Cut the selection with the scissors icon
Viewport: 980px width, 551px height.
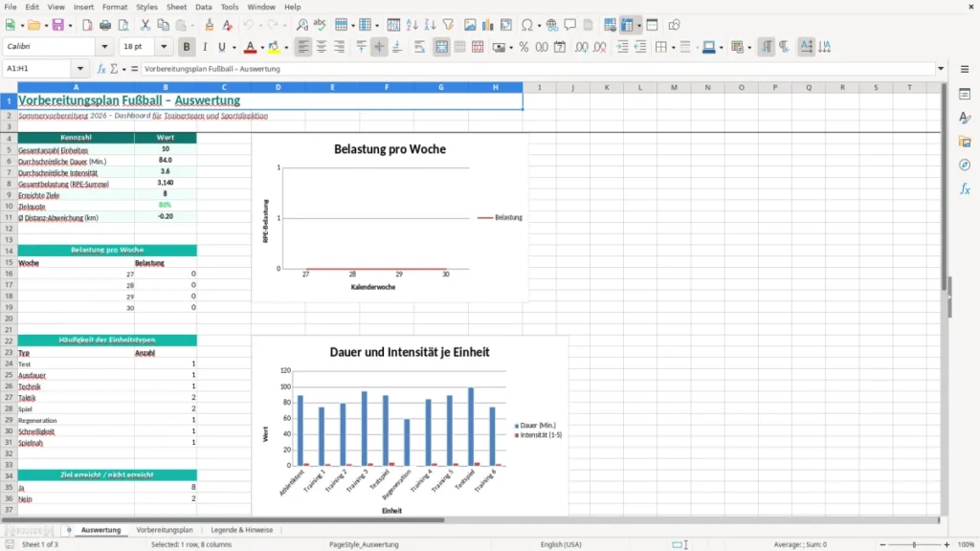[145, 25]
